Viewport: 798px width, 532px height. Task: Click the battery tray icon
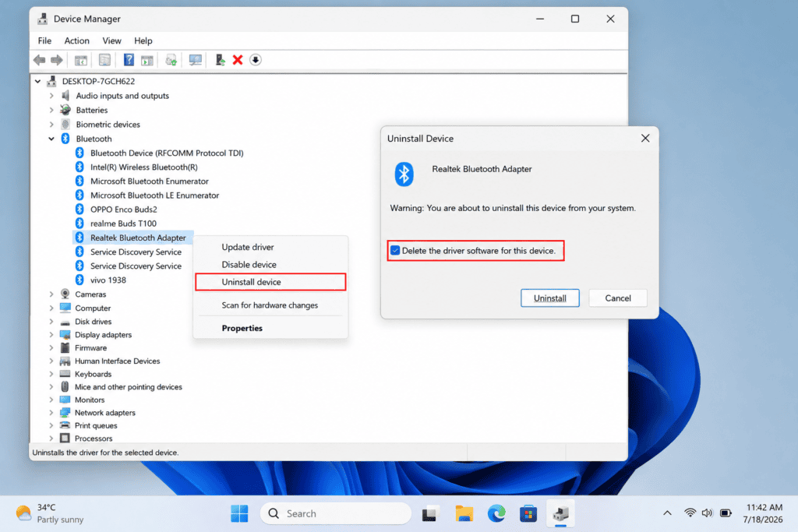pos(726,513)
